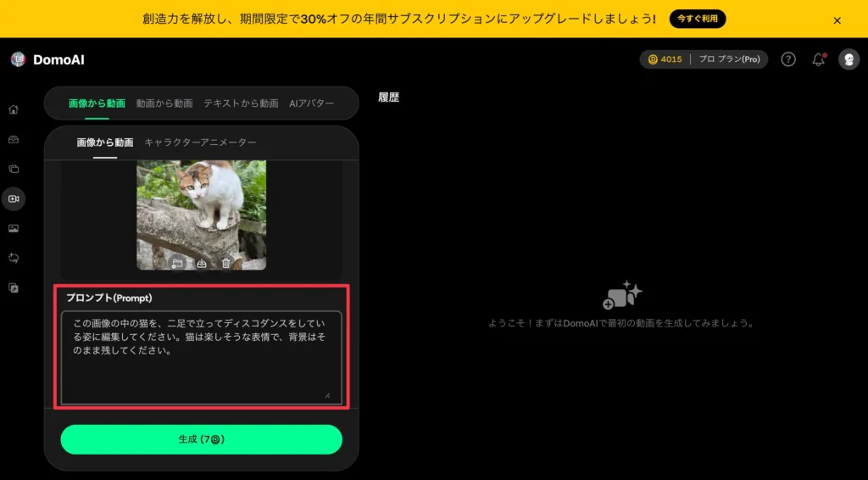Viewport: 868px width, 480px height.
Task: Select the video creation camera icon in sidebar
Action: (14, 198)
